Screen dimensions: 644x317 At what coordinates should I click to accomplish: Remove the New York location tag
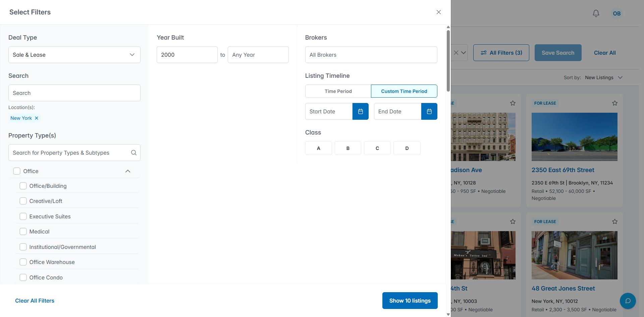pyautogui.click(x=37, y=118)
